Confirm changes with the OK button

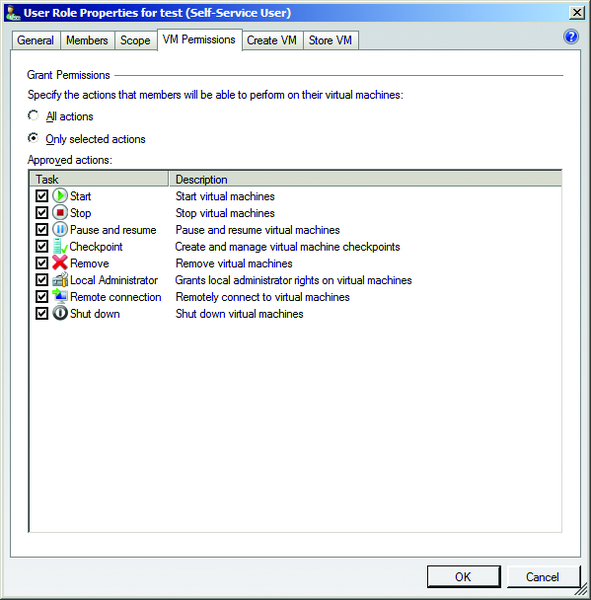click(x=464, y=577)
